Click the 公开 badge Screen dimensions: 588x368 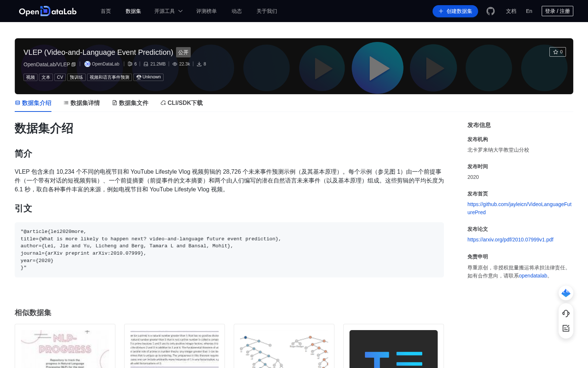(183, 52)
